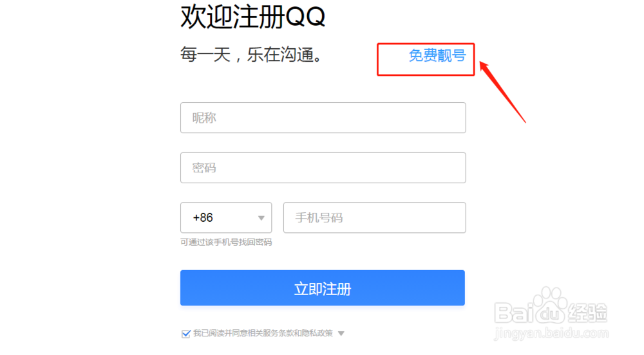
Task: Click the Bai letters in watermark logo
Action: 513,313
